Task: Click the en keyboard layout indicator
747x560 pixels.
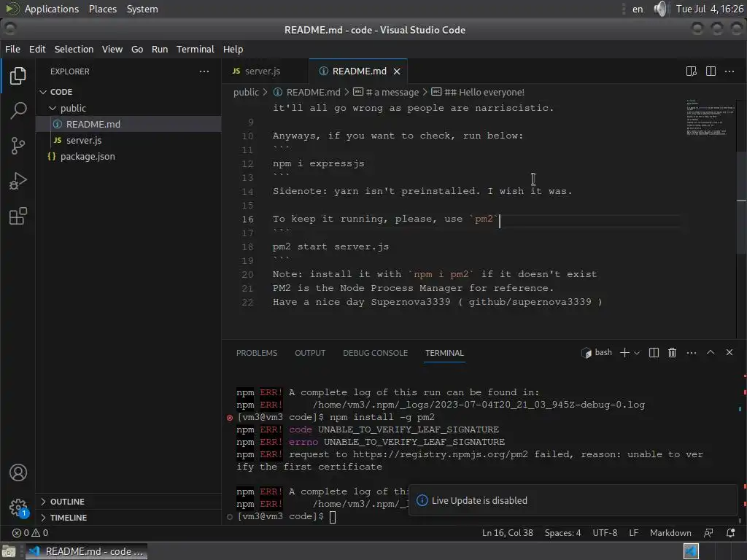Action: point(638,9)
